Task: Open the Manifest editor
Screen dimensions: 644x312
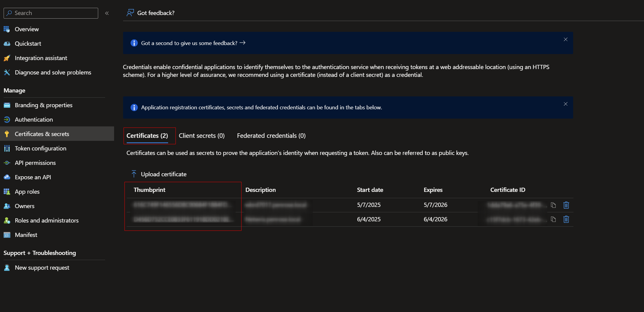Action: [x=26, y=235]
